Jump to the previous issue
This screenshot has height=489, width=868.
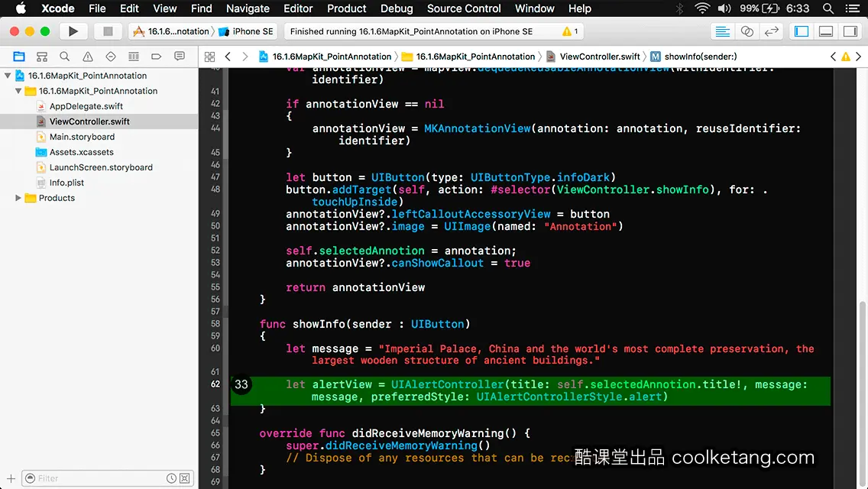click(833, 57)
